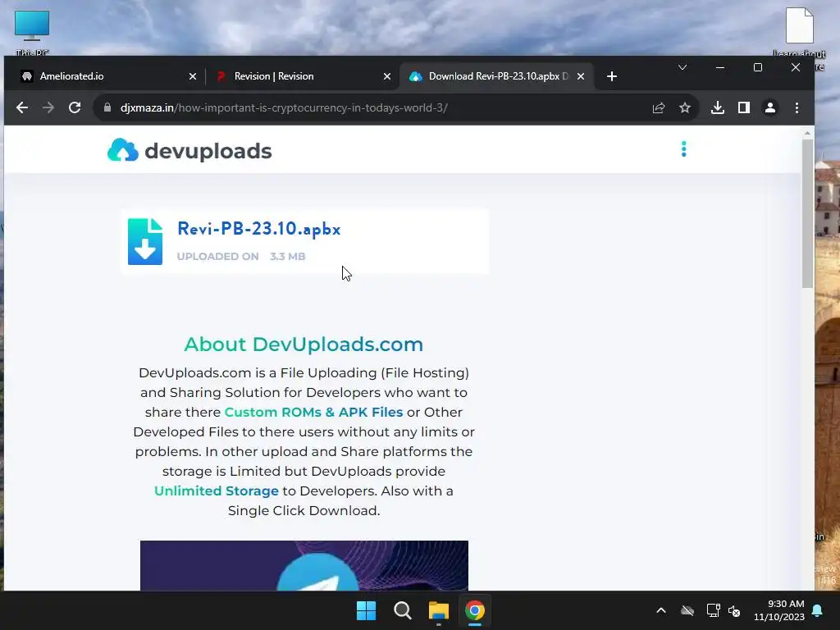
Task: Open the Windows Start button
Action: click(367, 610)
